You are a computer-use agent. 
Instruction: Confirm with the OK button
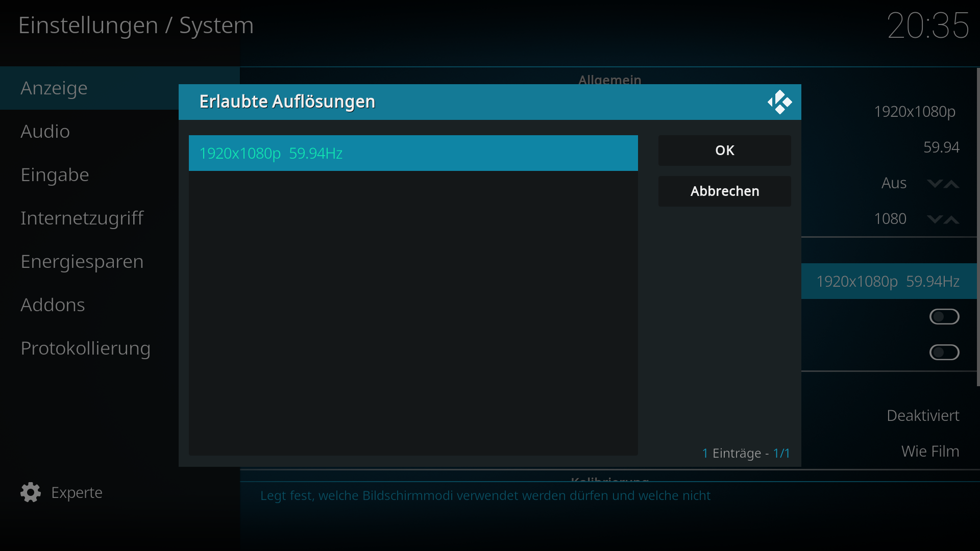pyautogui.click(x=725, y=151)
